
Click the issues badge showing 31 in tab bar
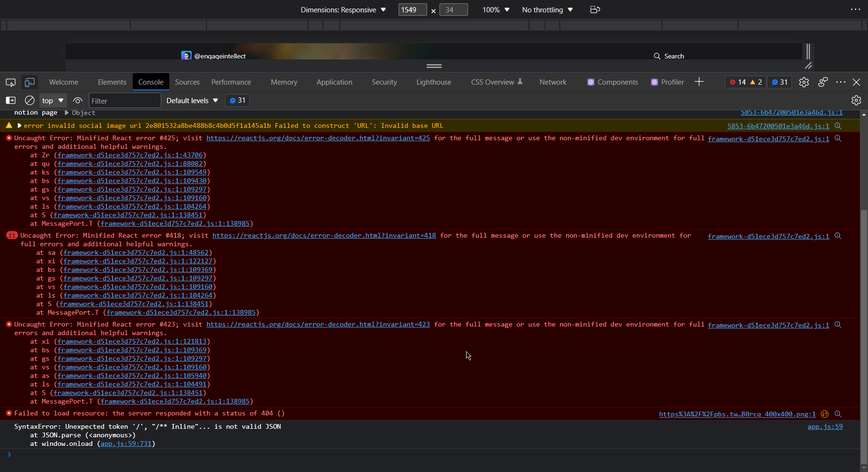[780, 82]
